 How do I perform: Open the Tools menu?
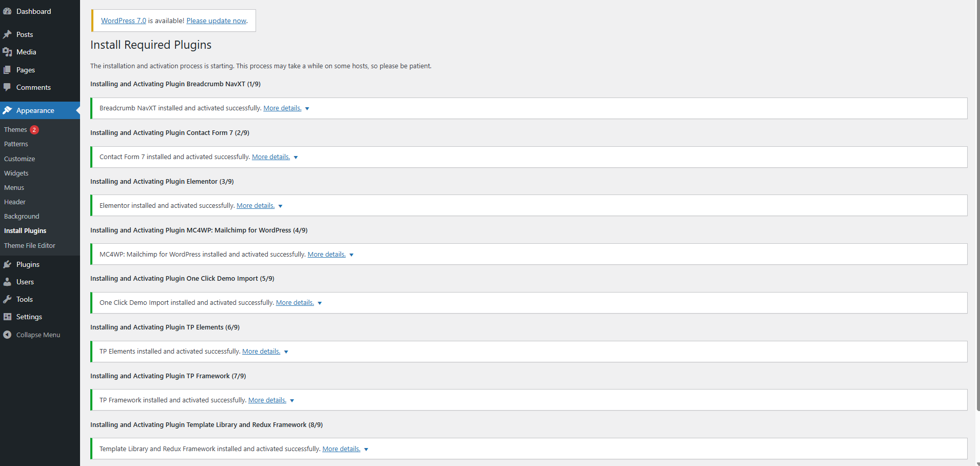(x=40, y=299)
